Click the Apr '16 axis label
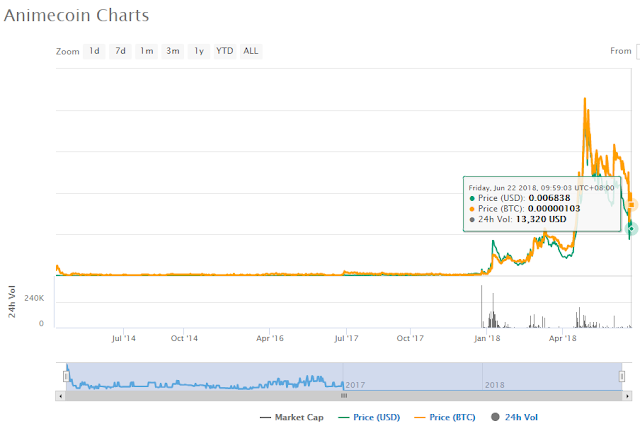Image resolution: width=640 pixels, height=426 pixels. pyautogui.click(x=270, y=338)
